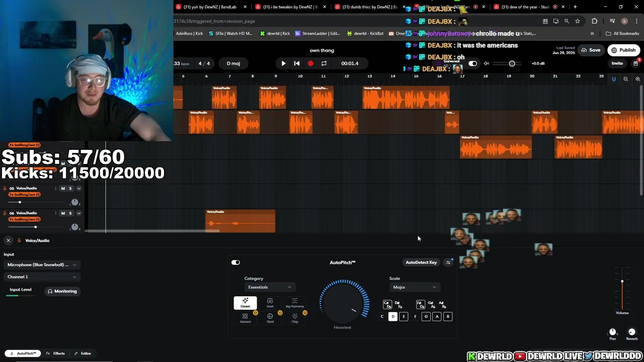Start recording with the red button
Viewport: 644px width, 362px height.
point(310,63)
